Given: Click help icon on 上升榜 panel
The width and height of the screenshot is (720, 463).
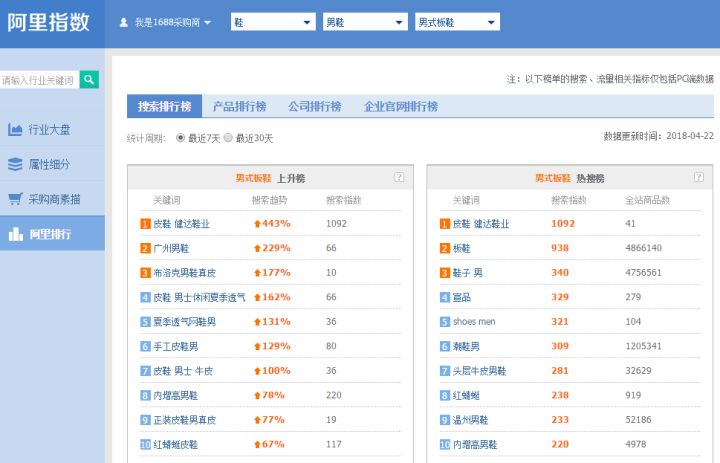Looking at the screenshot, I should click(399, 177).
